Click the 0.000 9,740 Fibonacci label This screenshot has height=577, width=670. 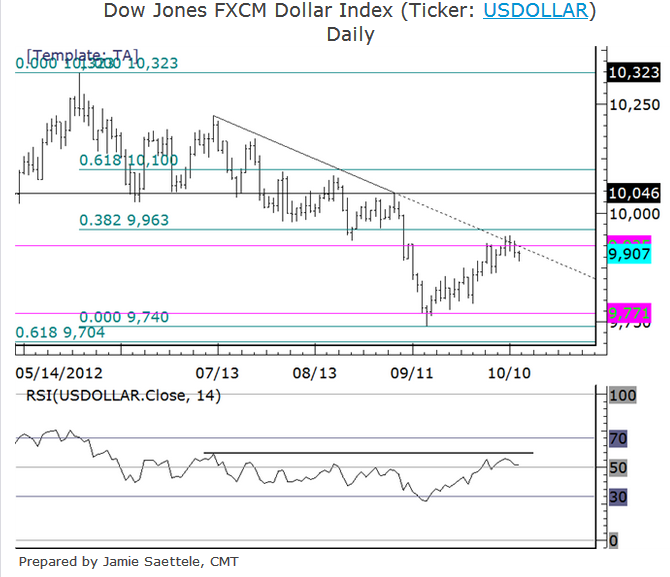[124, 317]
